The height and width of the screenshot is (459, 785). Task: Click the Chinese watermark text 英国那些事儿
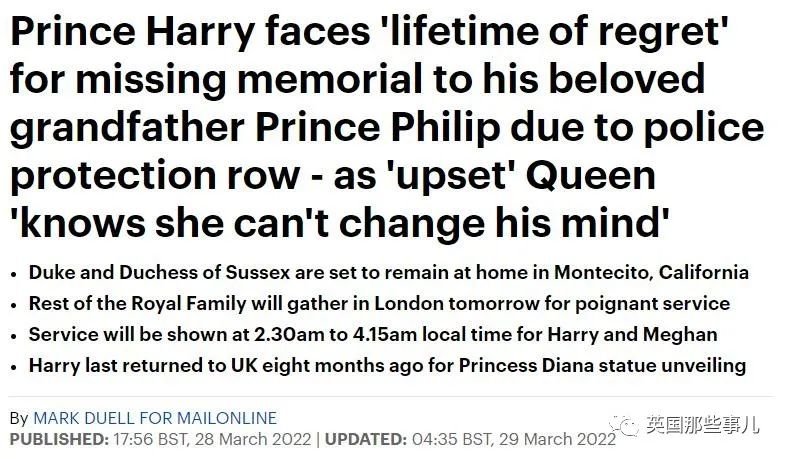tap(702, 425)
